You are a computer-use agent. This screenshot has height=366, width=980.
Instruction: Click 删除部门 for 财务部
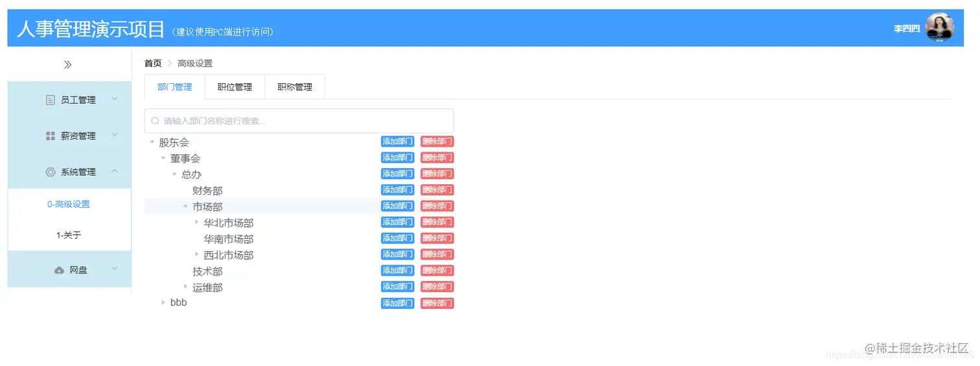click(437, 190)
